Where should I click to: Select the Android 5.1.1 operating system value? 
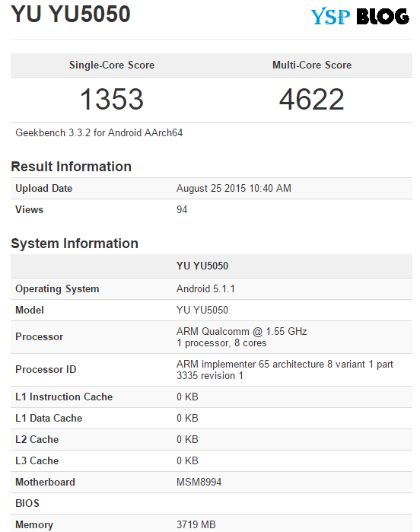[x=205, y=288]
